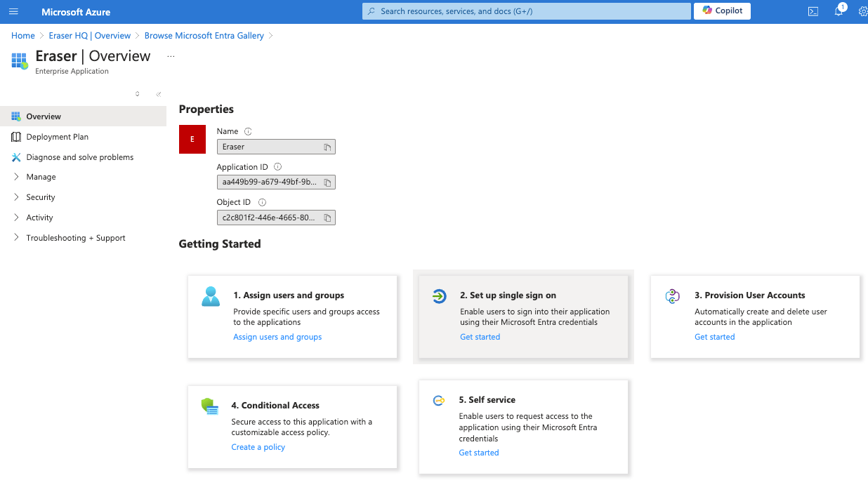Image resolution: width=868 pixels, height=480 pixels.
Task: Click the Properties heading
Action: point(206,109)
